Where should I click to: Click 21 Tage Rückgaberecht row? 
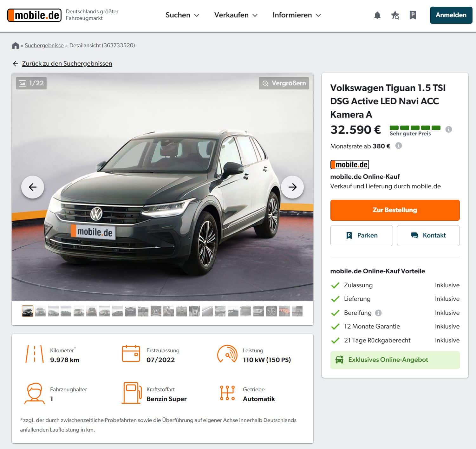tap(395, 340)
